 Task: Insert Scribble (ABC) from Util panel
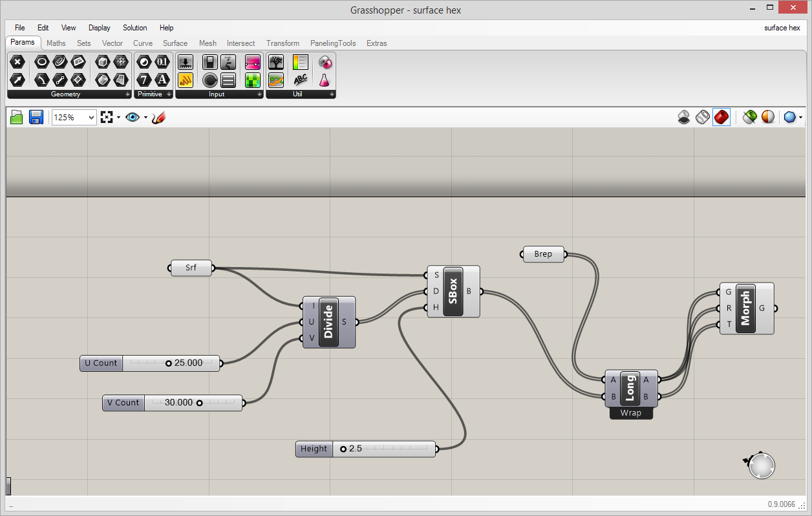pyautogui.click(x=301, y=80)
